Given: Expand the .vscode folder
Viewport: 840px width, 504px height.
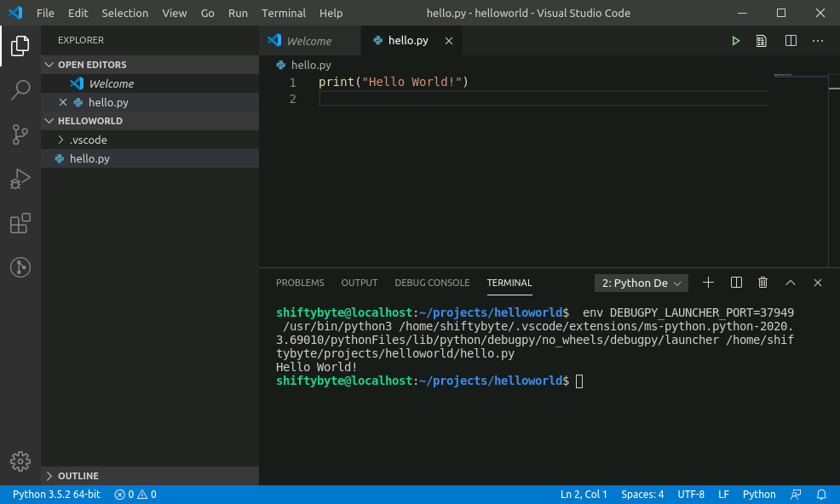Looking at the screenshot, I should pyautogui.click(x=150, y=140).
